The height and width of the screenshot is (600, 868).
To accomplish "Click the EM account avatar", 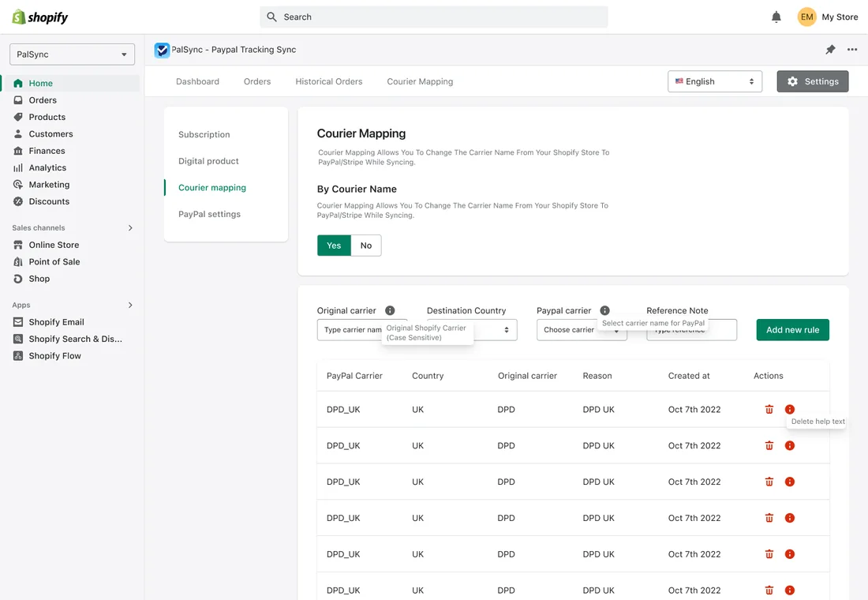I will click(x=806, y=17).
